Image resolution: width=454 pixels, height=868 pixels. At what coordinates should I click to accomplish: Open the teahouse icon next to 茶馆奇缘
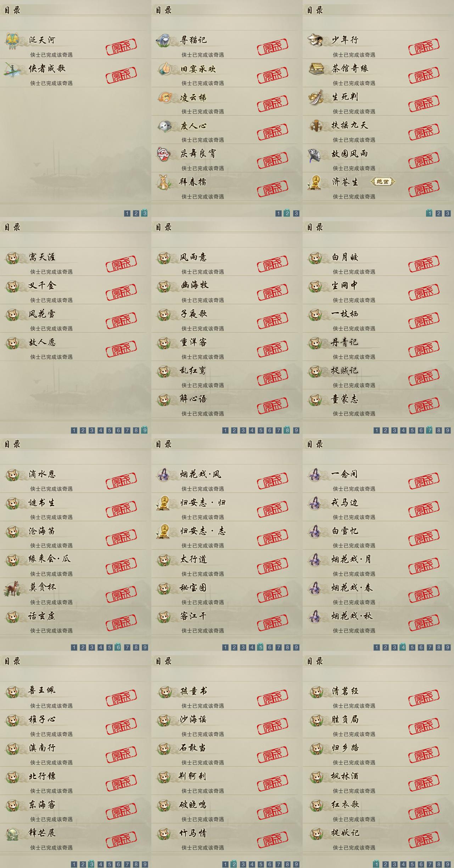315,68
